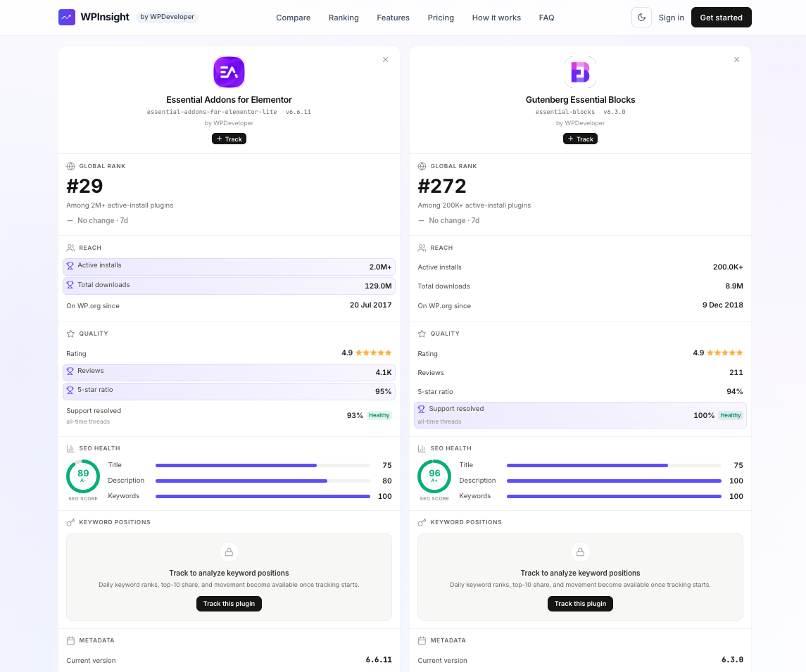Click Track this plugin under Essential Blocks keywords
This screenshot has height=672, width=806.
tap(580, 604)
